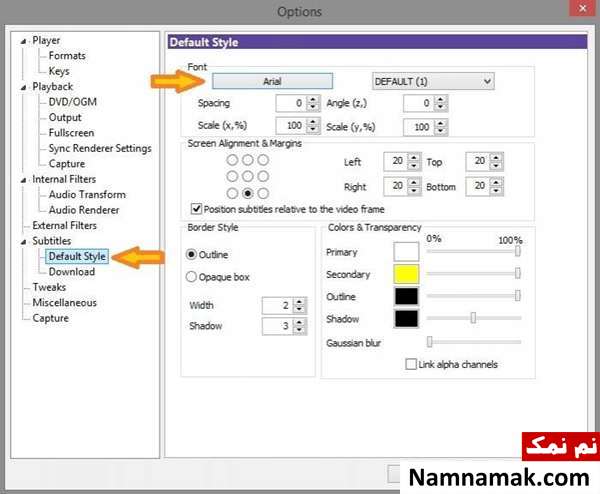Pick the yellow Secondary color swatch
600x494 pixels.
tap(406, 274)
